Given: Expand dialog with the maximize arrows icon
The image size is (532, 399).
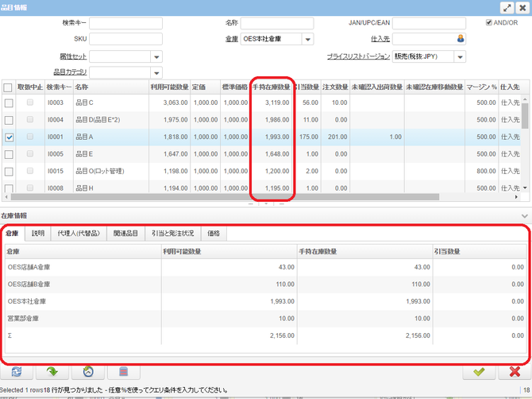Looking at the screenshot, I should pos(507,8).
